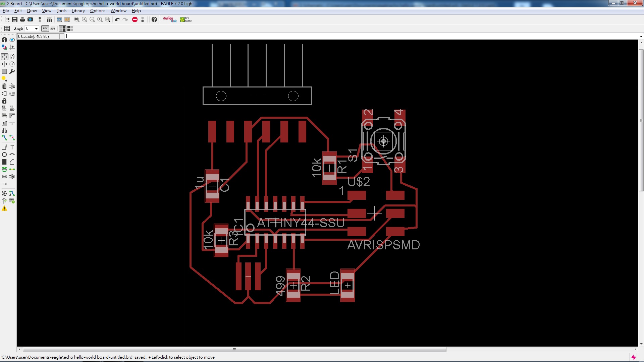
Task: Click the Save board icon
Action: [15, 19]
